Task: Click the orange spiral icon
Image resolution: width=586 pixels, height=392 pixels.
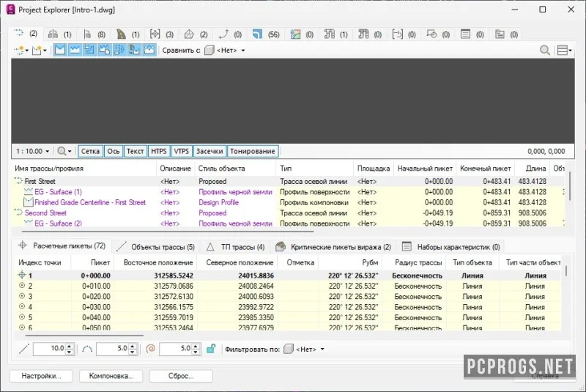Action: (x=150, y=349)
